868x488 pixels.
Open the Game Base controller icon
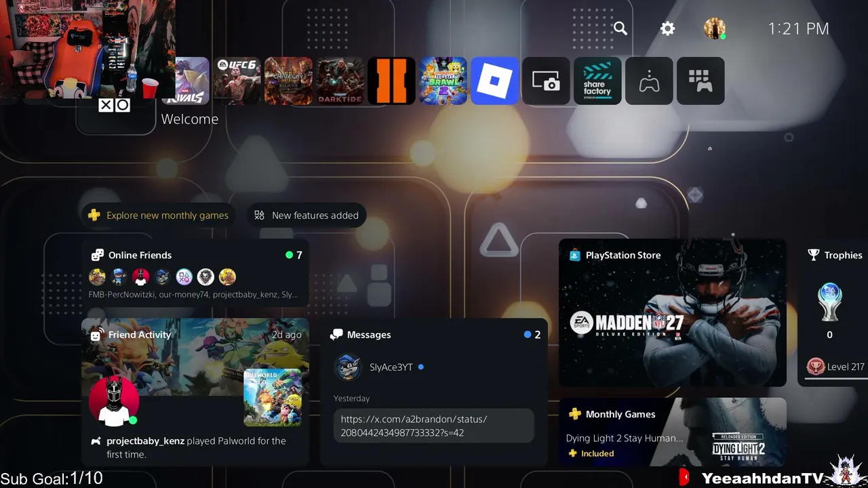point(649,81)
